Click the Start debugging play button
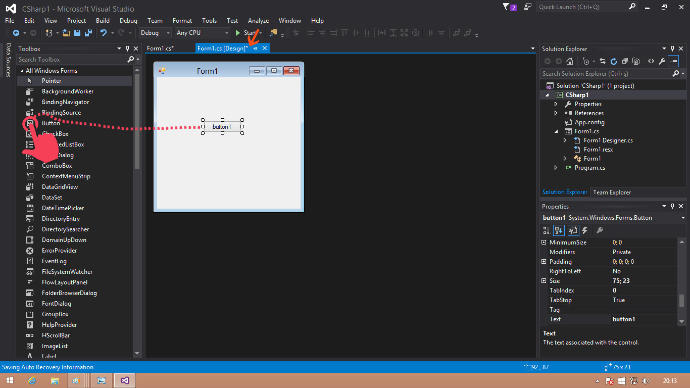Screen dimensions: 690x388 point(238,33)
